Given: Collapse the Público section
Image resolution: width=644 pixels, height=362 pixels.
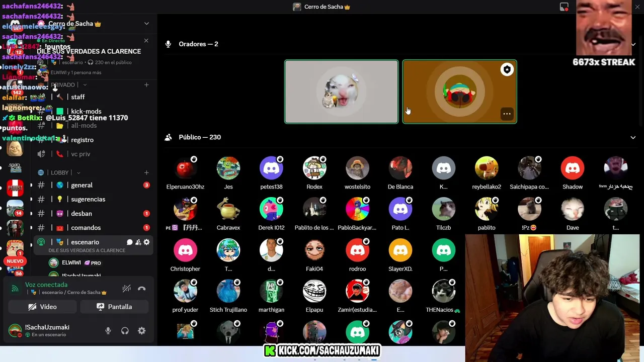Looking at the screenshot, I should pos(633,137).
